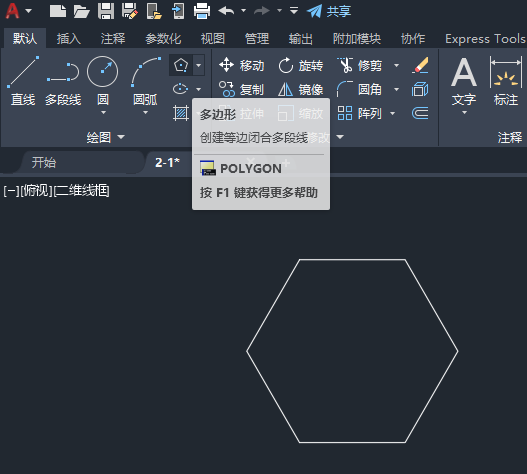Viewport: 527px width, 474px height.
Task: Select the Arc (圆弧) tool
Action: [x=145, y=83]
